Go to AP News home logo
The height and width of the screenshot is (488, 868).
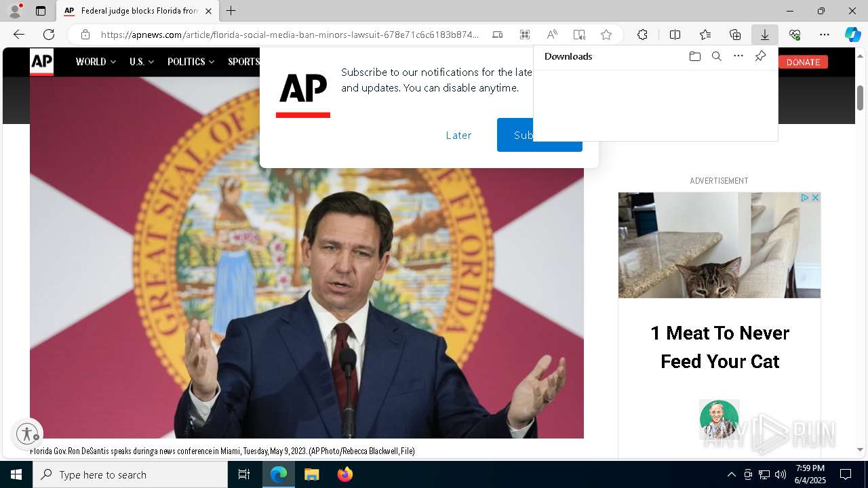41,62
